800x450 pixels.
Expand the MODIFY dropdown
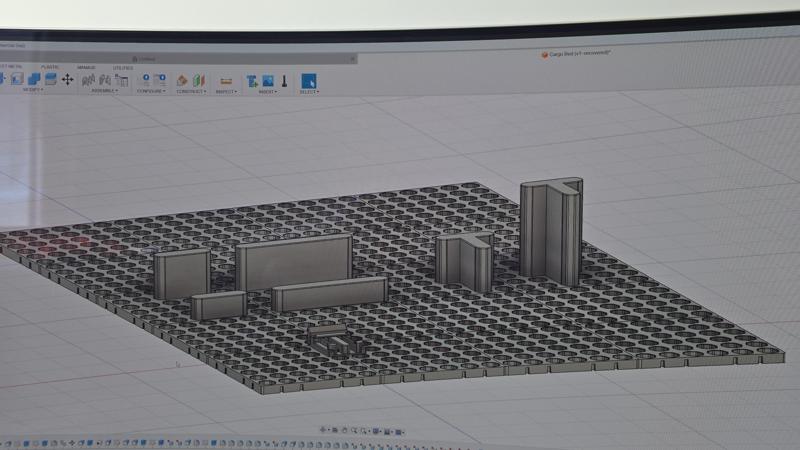point(33,90)
